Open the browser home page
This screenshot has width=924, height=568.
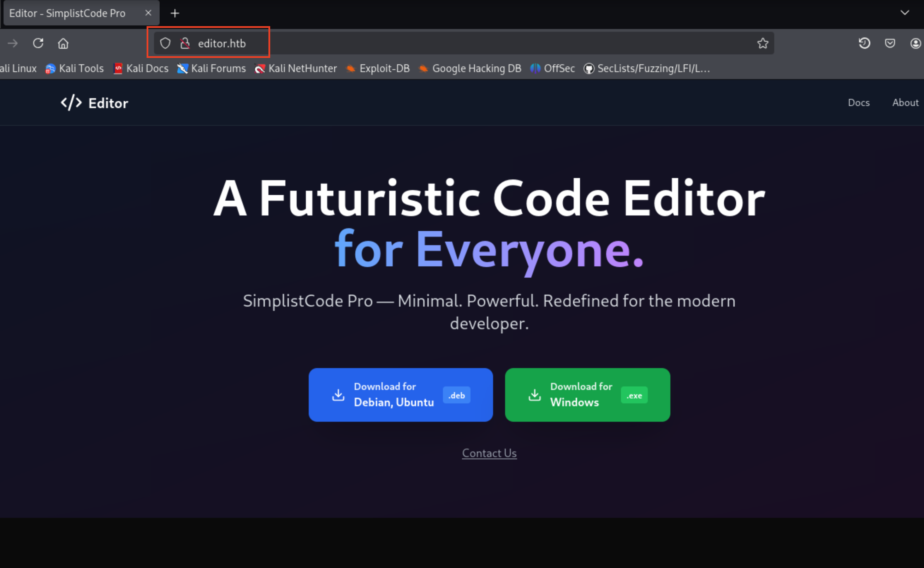(x=63, y=43)
